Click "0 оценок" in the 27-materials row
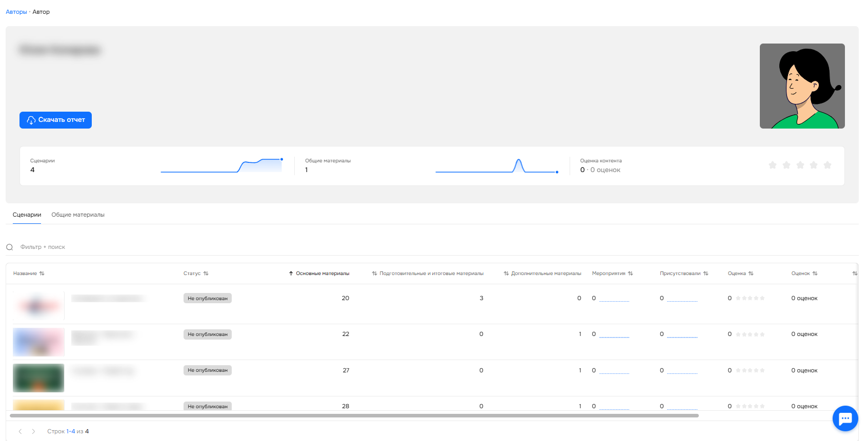Screen dimensions: 868x441 [804, 370]
